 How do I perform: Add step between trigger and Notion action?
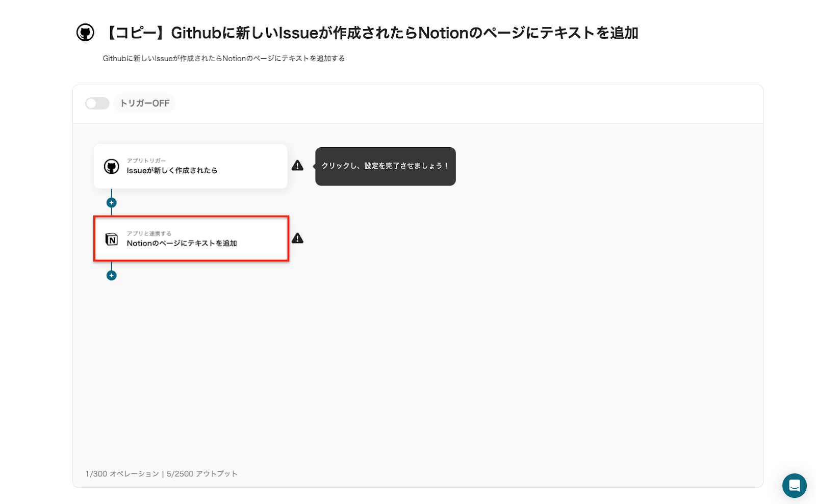[112, 203]
